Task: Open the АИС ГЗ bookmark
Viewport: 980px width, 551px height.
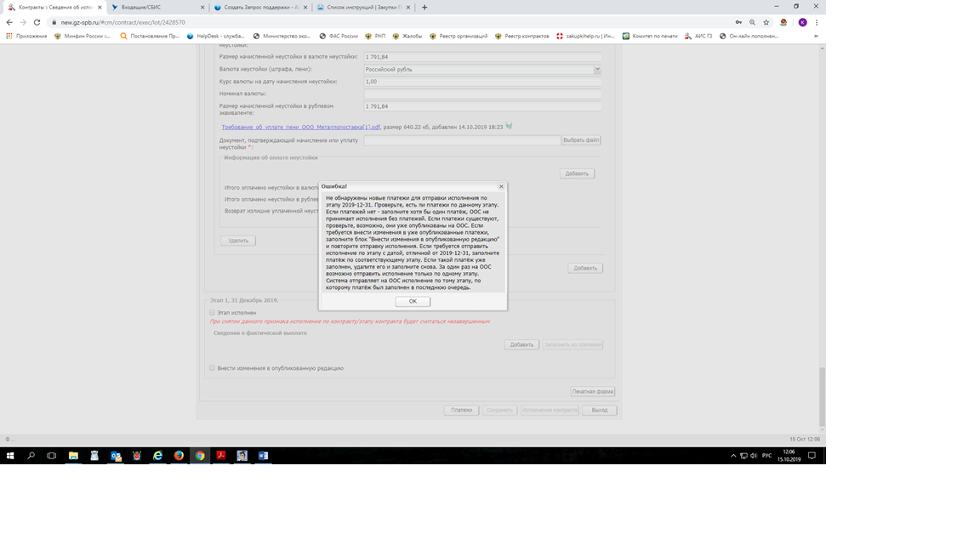Action: coord(698,37)
